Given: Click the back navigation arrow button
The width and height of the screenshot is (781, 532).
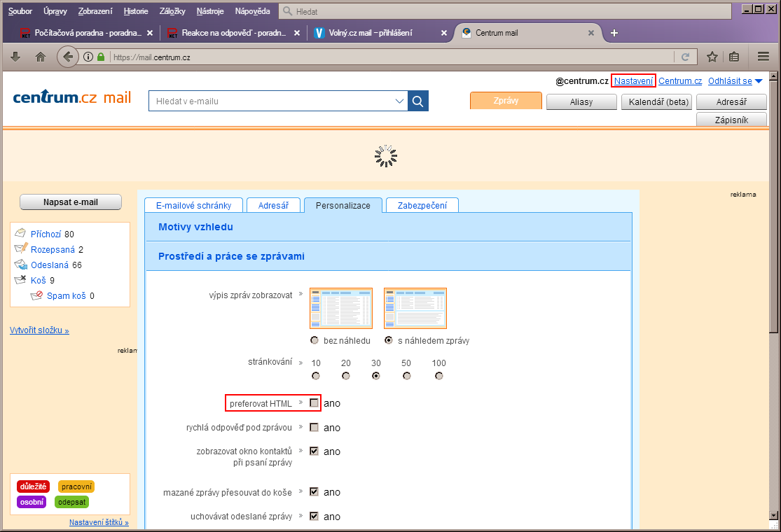Looking at the screenshot, I should point(68,57).
